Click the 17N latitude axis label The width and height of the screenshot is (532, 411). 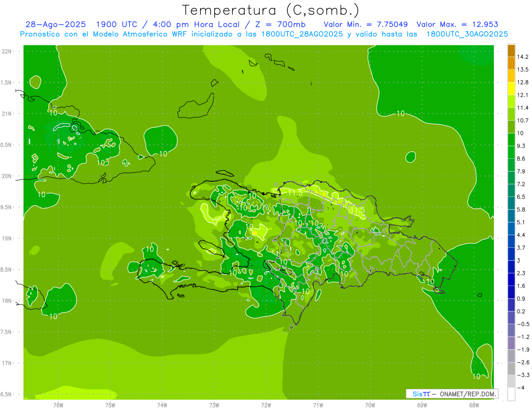(x=7, y=363)
